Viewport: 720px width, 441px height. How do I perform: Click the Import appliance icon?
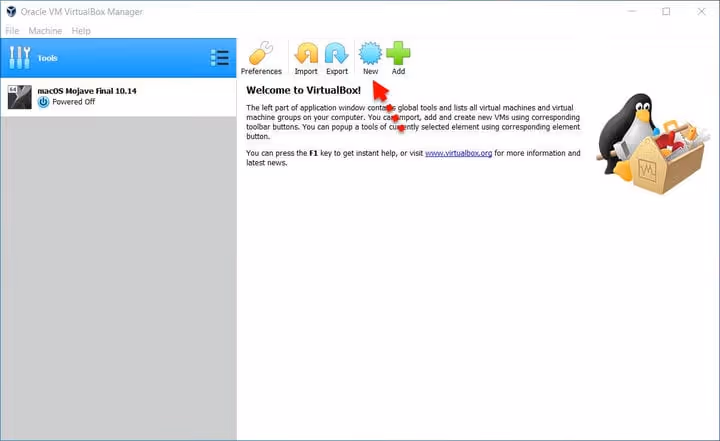click(306, 53)
